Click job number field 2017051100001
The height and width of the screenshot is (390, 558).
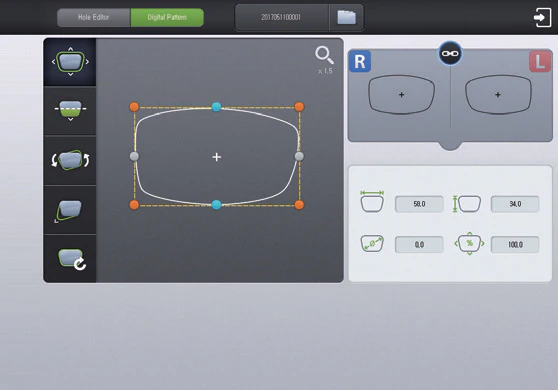coord(281,17)
